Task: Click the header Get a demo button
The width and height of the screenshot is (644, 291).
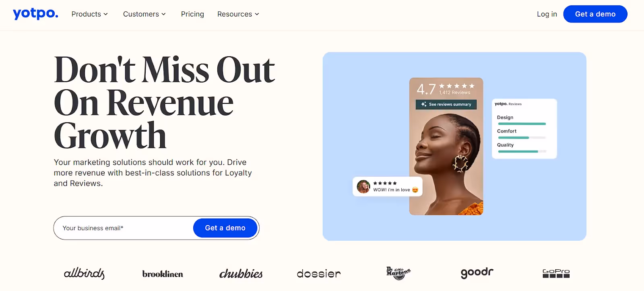Action: (x=595, y=14)
